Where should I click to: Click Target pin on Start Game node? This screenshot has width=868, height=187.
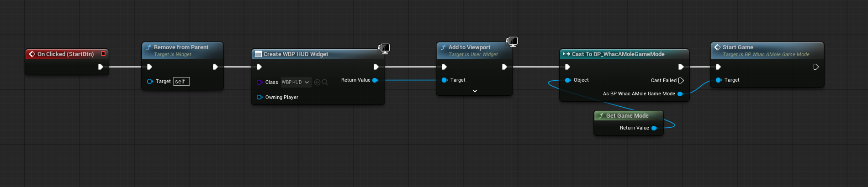point(719,80)
